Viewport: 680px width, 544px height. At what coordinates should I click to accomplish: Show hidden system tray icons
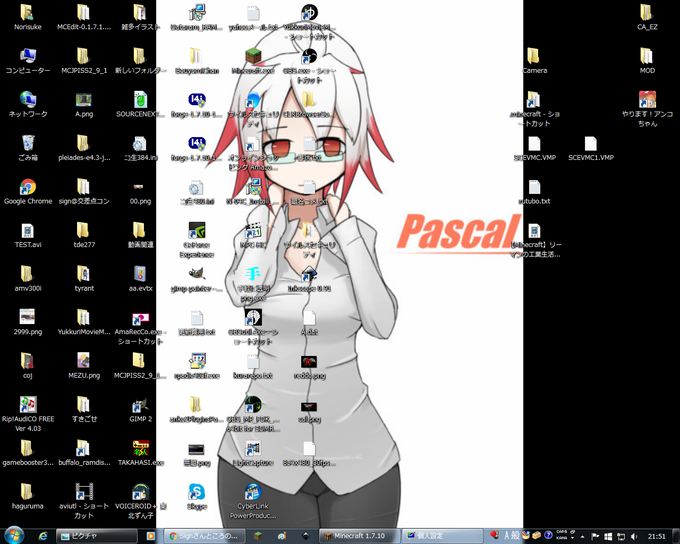582,537
